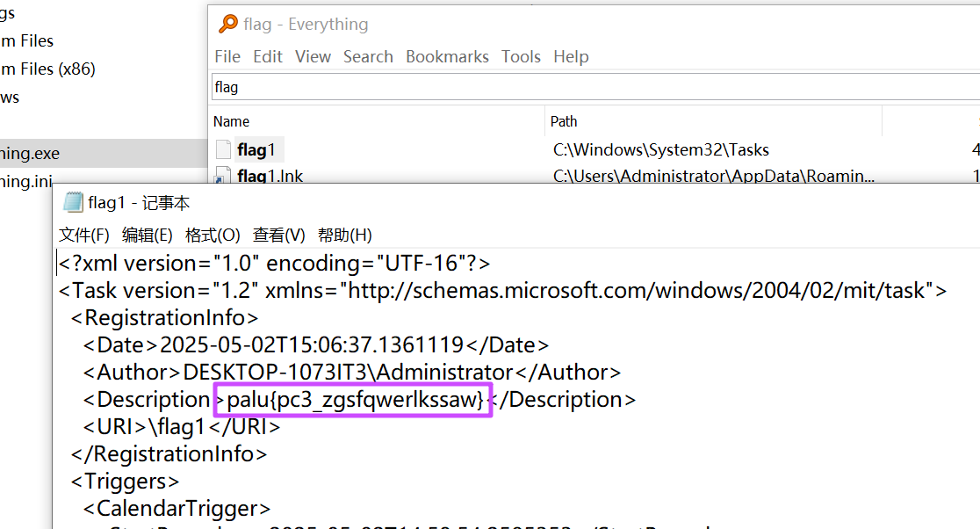Open the Bookmarks menu

[x=447, y=56]
